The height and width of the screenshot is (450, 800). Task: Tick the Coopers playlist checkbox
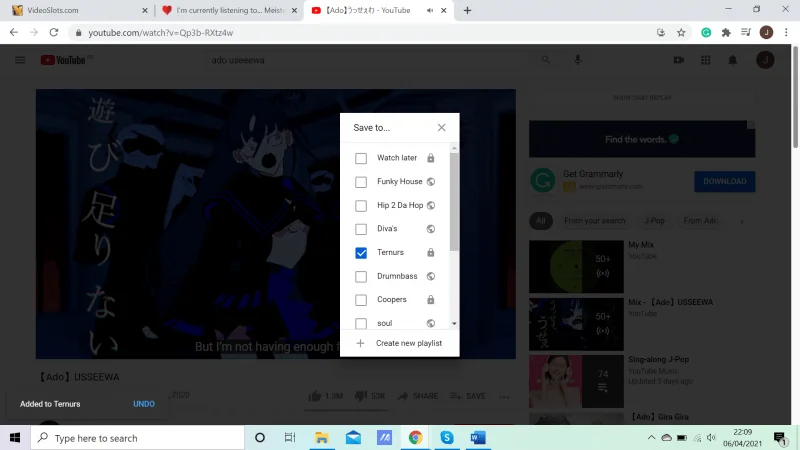coord(361,300)
